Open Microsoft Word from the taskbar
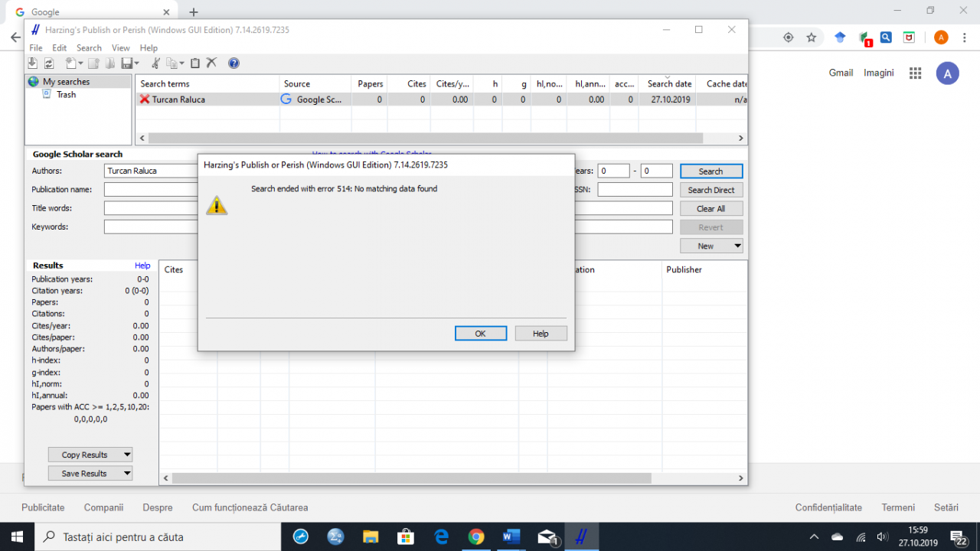The width and height of the screenshot is (980, 551). click(x=511, y=536)
